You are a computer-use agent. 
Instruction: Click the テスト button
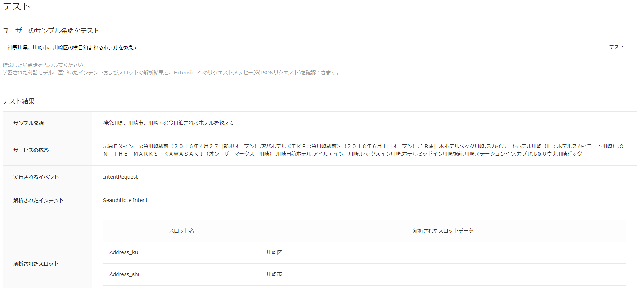click(x=616, y=47)
